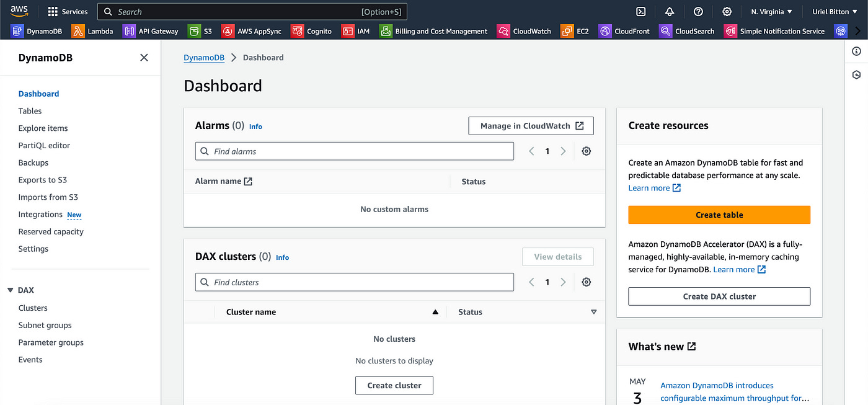Open DAX Clusters in sidebar
This screenshot has width=868, height=405.
click(33, 308)
